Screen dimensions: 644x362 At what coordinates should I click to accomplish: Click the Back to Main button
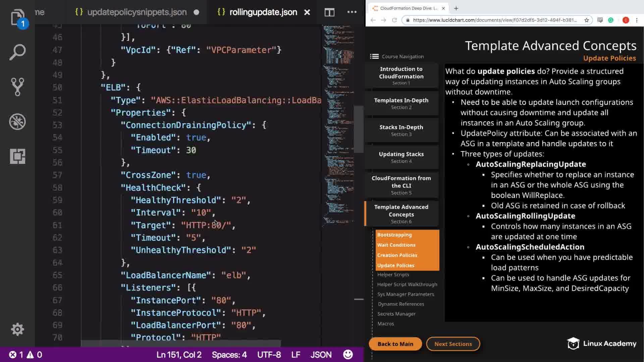pos(395,344)
